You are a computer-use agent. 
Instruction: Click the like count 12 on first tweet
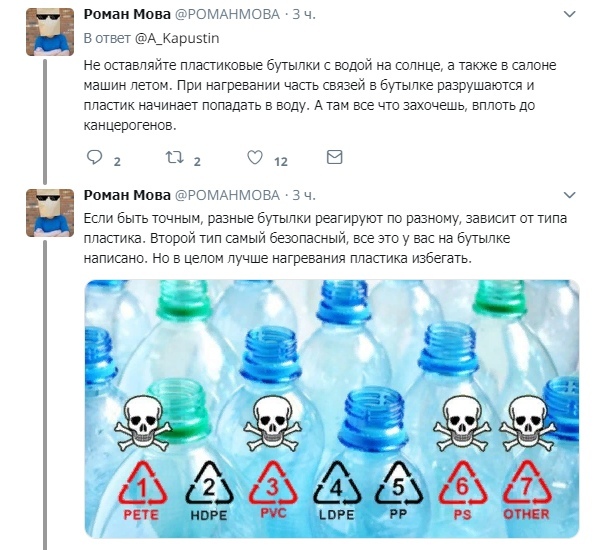(x=281, y=162)
